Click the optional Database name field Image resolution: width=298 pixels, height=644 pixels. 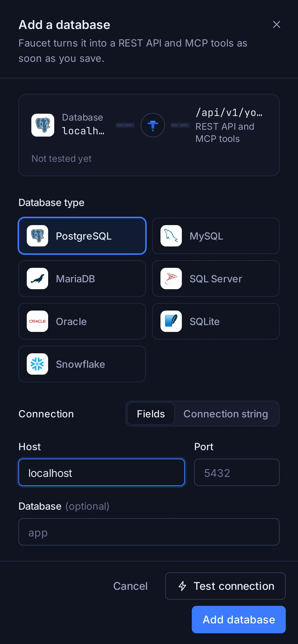coord(149,532)
